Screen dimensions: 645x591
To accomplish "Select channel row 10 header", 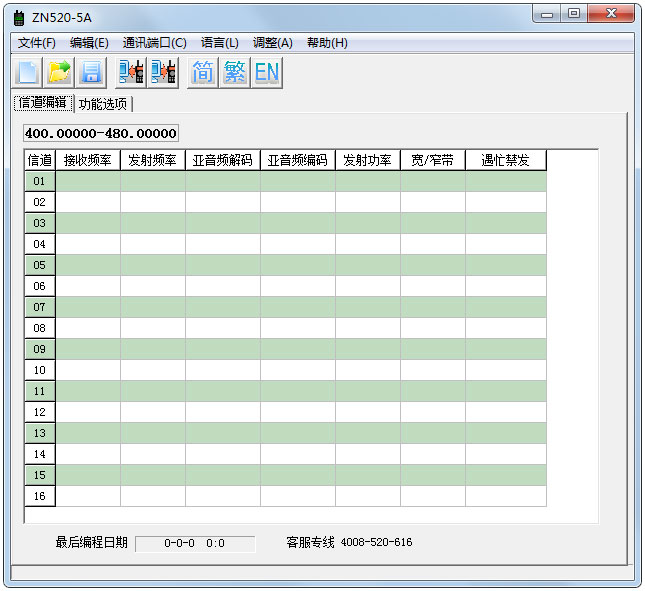I will coord(39,370).
